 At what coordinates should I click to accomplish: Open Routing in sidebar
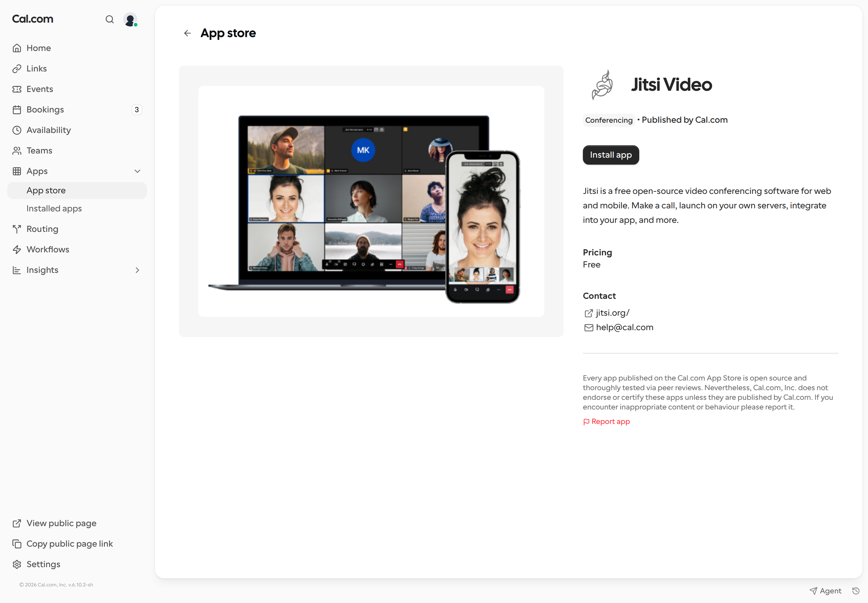point(77,229)
